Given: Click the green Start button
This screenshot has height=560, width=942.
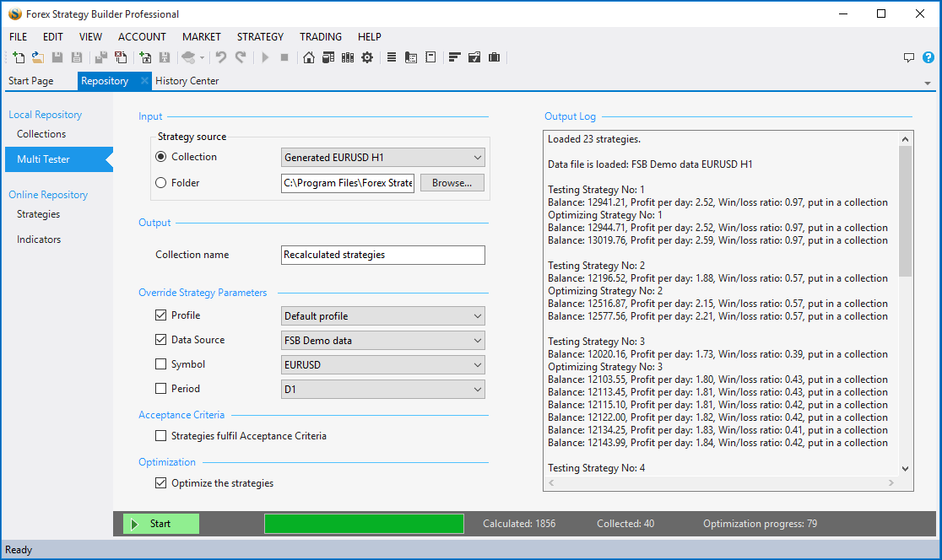Looking at the screenshot, I should coord(161,524).
